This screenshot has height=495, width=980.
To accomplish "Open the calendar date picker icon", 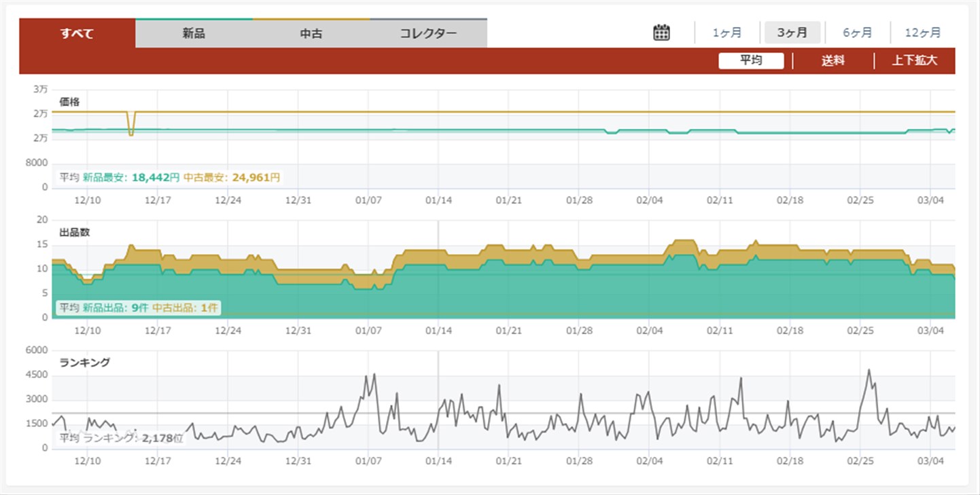I will coord(661,33).
